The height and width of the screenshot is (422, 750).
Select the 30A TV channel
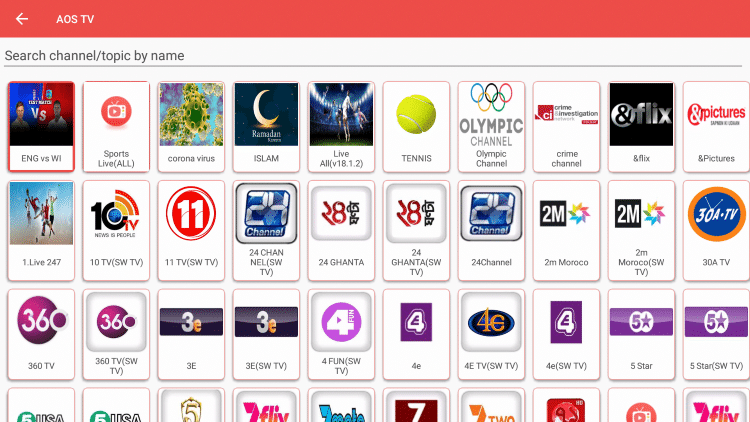point(717,230)
